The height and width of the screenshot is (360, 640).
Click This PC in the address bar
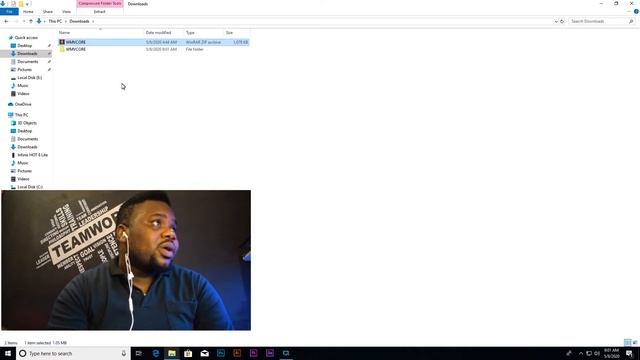click(x=55, y=21)
